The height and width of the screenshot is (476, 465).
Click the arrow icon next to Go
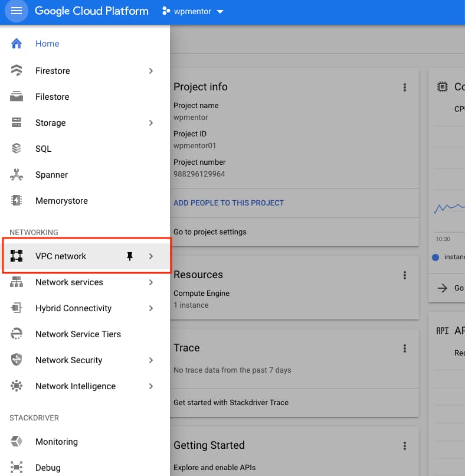pos(443,288)
